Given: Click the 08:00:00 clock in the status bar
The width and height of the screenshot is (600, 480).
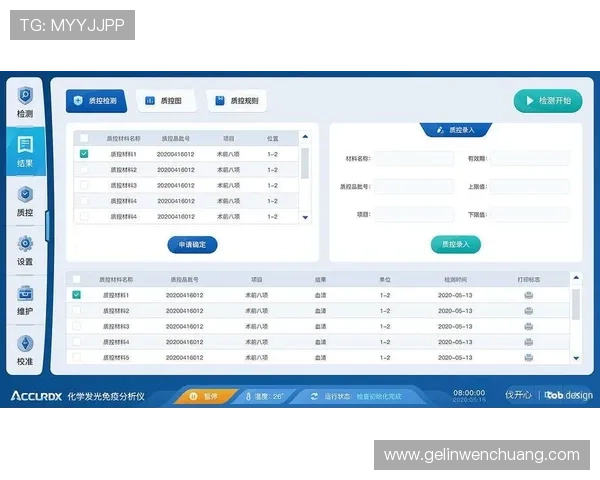Looking at the screenshot, I should (x=469, y=393).
